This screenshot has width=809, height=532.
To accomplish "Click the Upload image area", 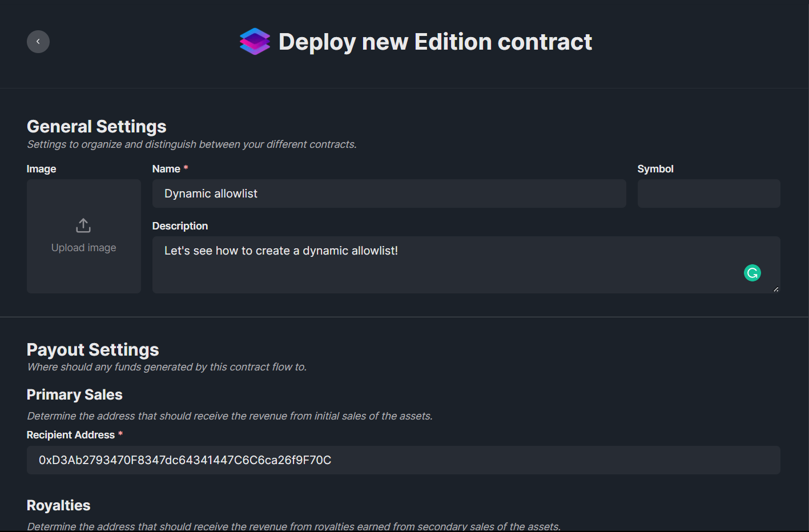I will point(84,236).
